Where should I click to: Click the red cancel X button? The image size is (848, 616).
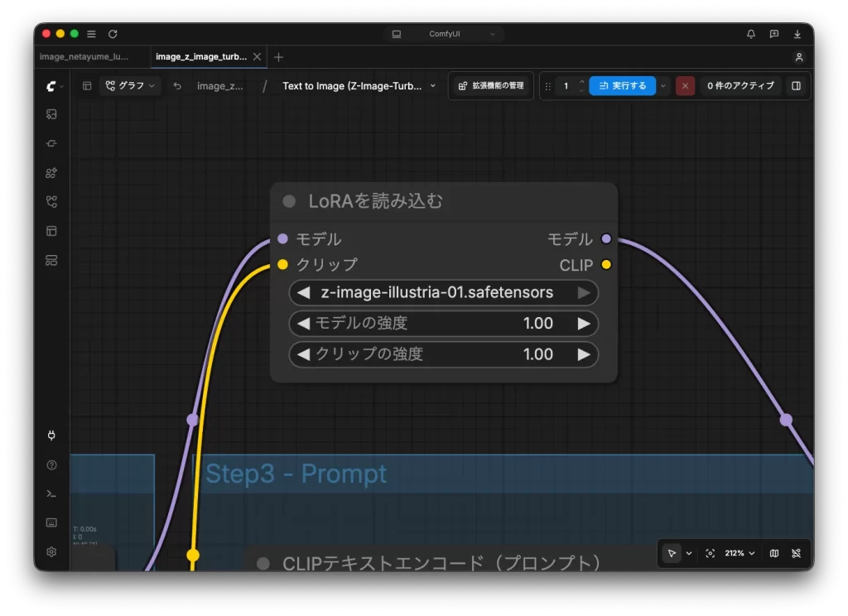tap(685, 85)
